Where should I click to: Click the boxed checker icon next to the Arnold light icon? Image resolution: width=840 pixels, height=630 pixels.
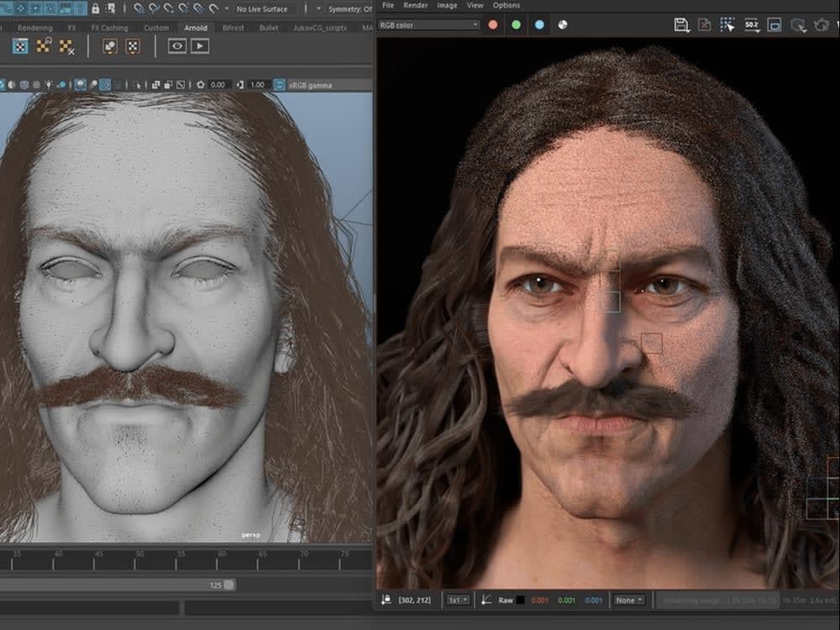click(x=133, y=46)
